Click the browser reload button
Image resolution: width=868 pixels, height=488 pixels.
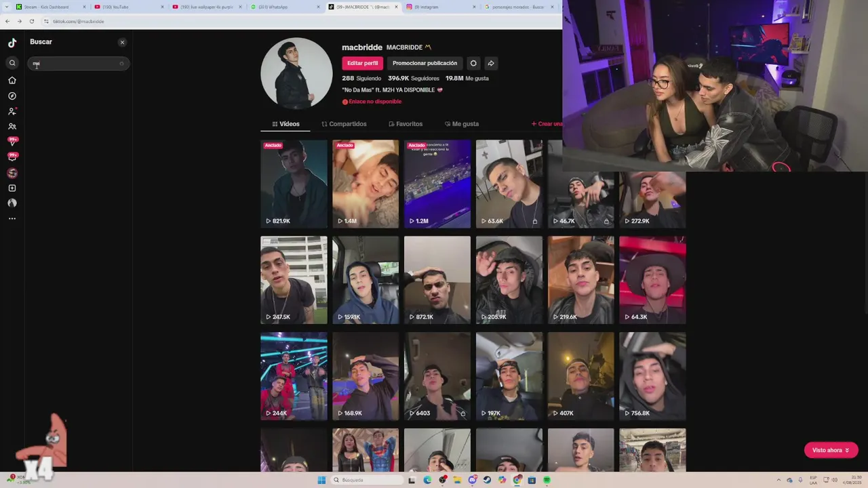tap(31, 21)
